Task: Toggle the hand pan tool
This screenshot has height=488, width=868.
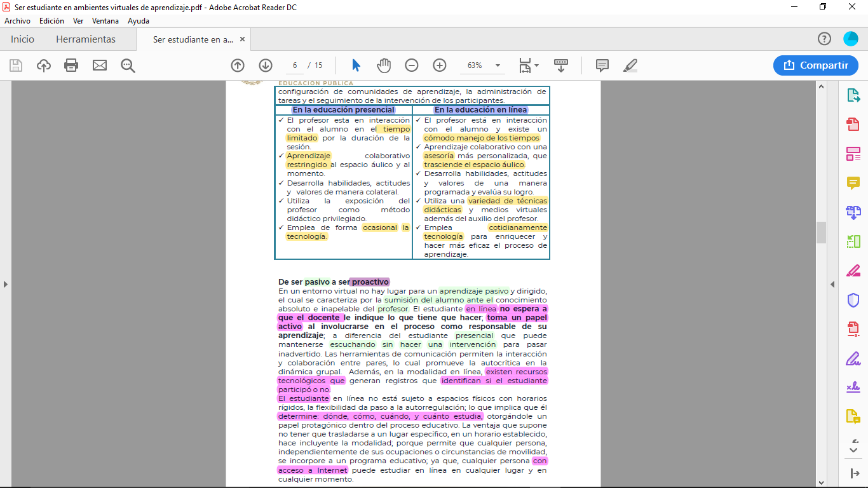Action: click(384, 65)
